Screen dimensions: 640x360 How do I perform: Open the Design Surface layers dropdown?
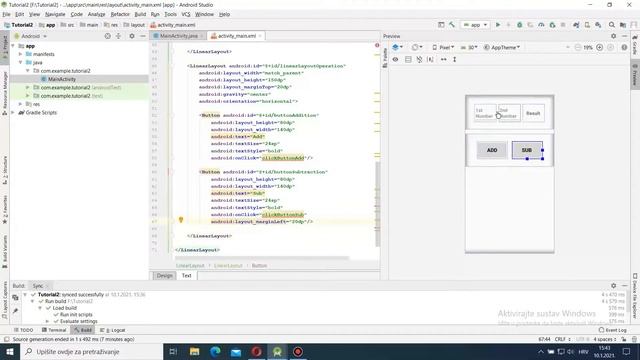pos(397,47)
